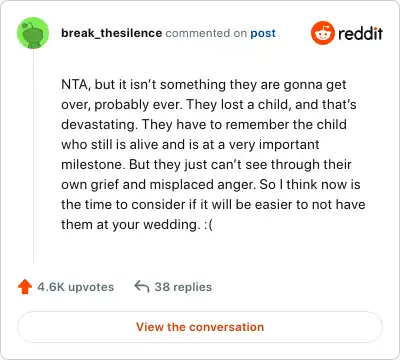Collapse the comment via the vertical thread line
The width and height of the screenshot is (400, 360).
coord(33,157)
